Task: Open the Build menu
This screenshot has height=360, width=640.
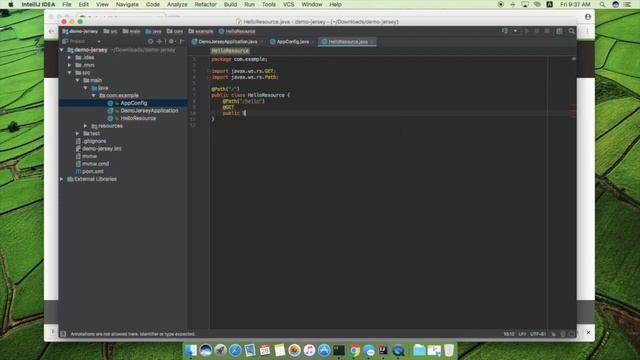Action: click(x=230, y=4)
